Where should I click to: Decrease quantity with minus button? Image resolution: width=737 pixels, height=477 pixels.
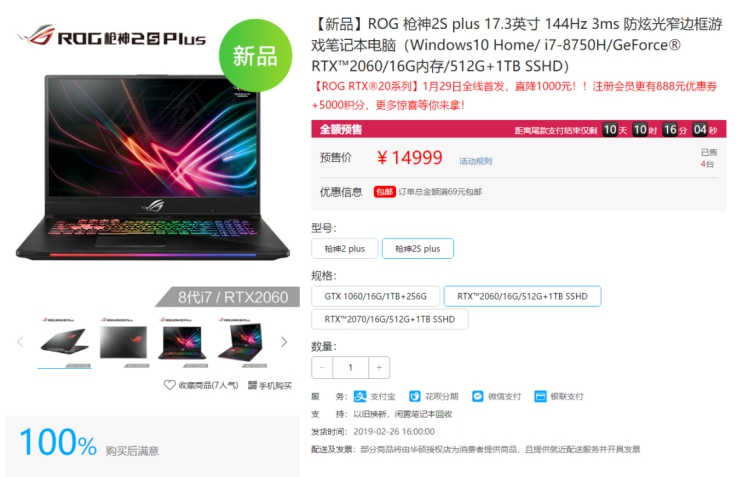click(x=322, y=368)
